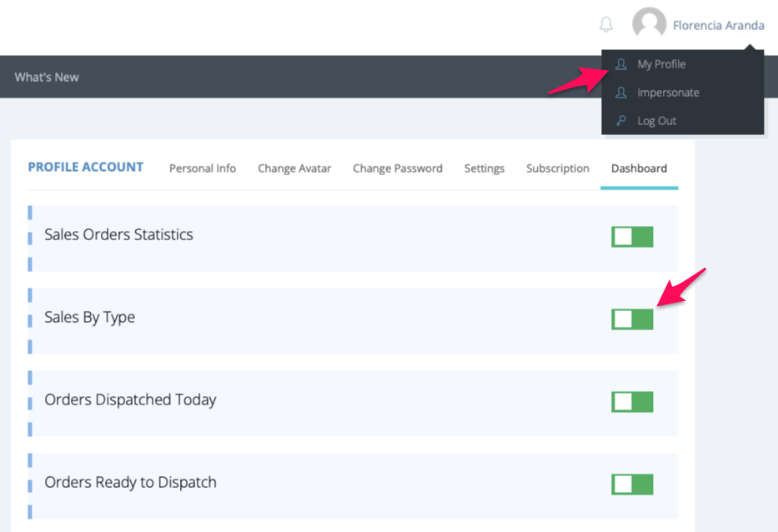The height and width of the screenshot is (532, 778).
Task: Turn off Orders Dispatched Today switch
Action: coord(632,402)
